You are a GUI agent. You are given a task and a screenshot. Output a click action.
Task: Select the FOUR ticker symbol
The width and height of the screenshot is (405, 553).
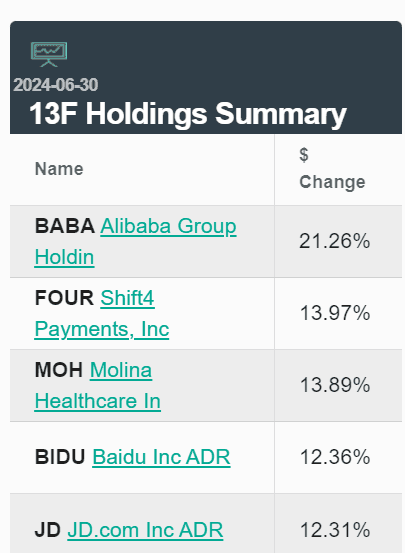click(65, 298)
